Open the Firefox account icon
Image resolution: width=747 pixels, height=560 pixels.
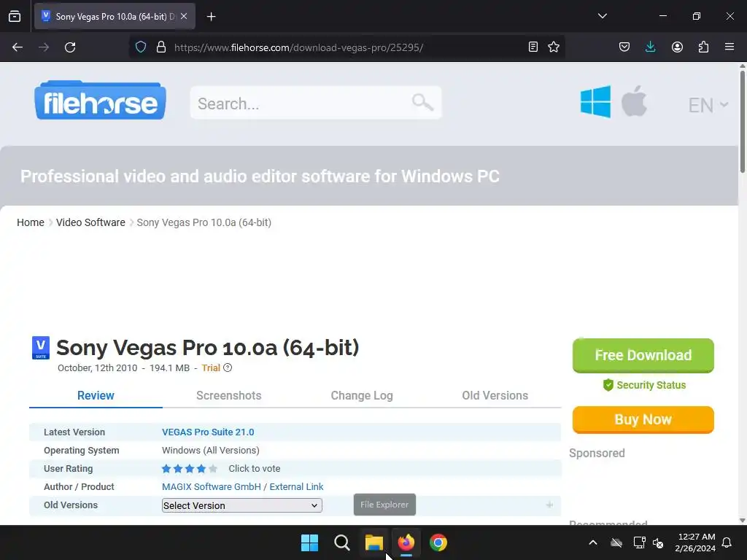(x=677, y=47)
